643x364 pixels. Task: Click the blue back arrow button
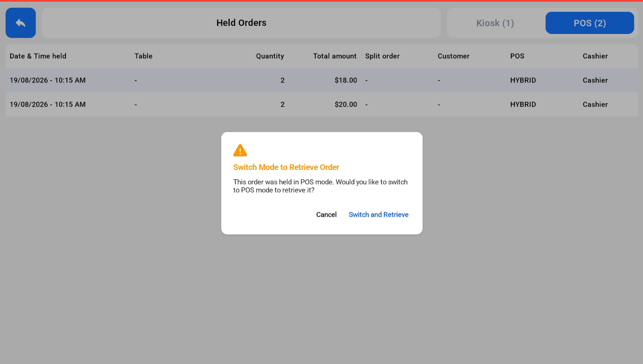pyautogui.click(x=20, y=23)
